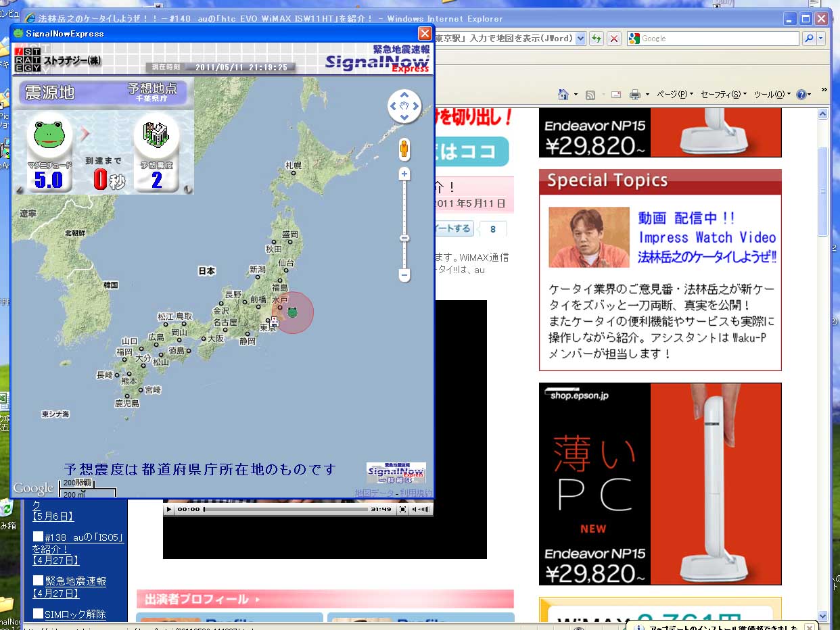840x630 pixels.
Task: Open the Recycle Bin on the desktop
Action: (5, 508)
